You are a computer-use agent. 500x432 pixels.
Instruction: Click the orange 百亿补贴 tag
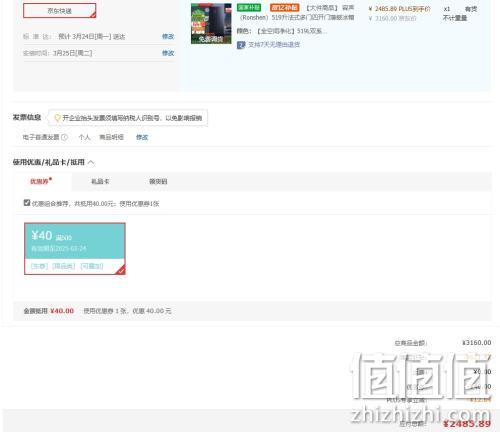point(284,7)
